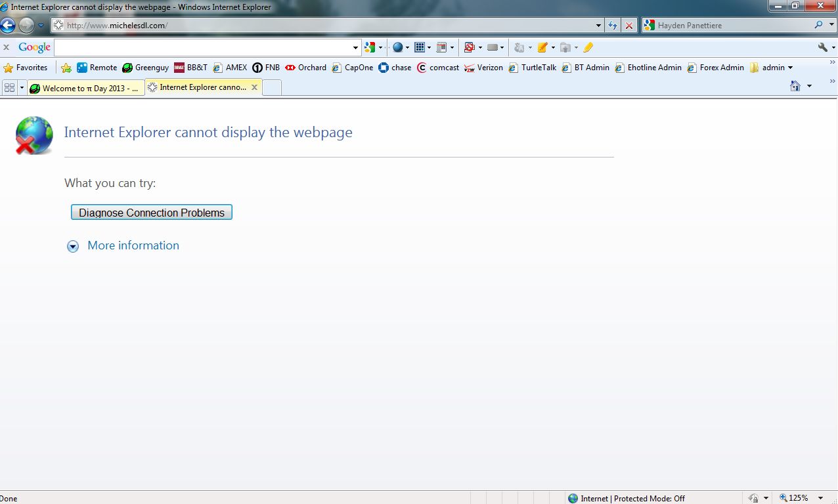Screen dimensions: 838x504
Task: Open the Quick Tabs grid icon
Action: pyautogui.click(x=9, y=87)
